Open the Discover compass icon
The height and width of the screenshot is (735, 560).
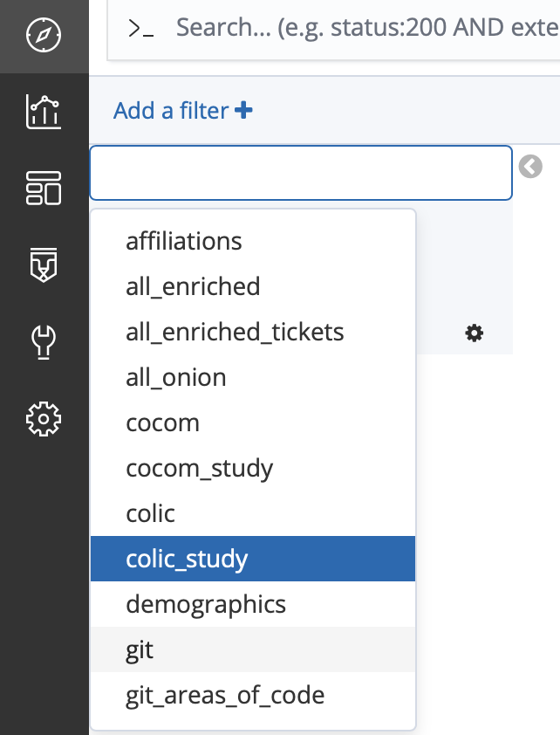44,35
